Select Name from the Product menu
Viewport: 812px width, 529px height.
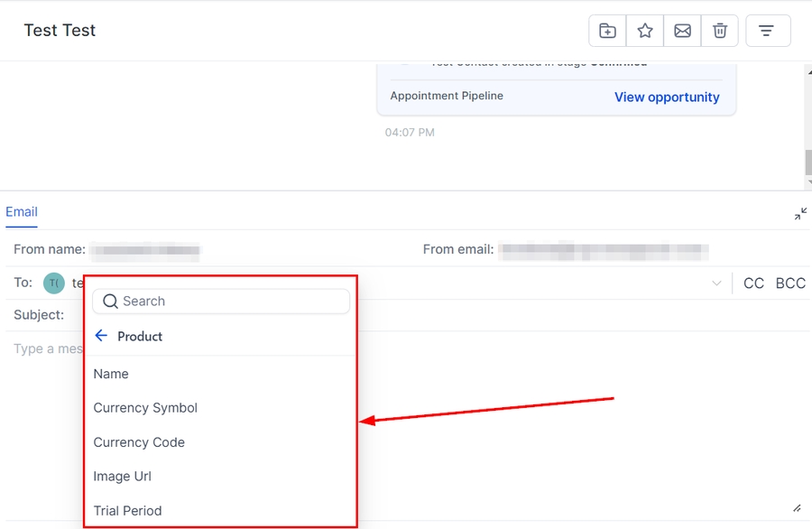pyautogui.click(x=111, y=374)
